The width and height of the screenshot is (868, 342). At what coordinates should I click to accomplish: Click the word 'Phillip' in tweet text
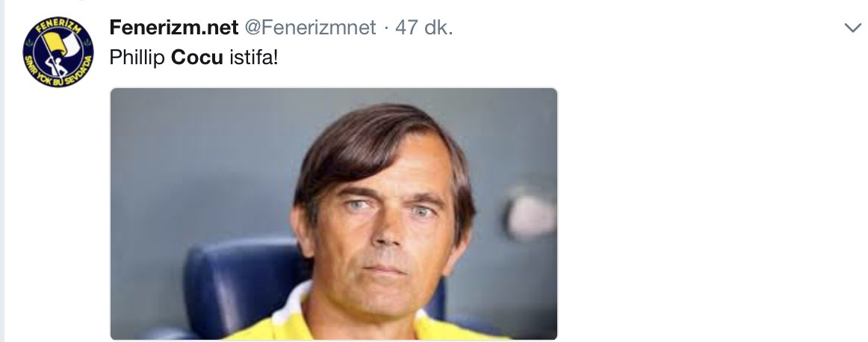tap(137, 57)
